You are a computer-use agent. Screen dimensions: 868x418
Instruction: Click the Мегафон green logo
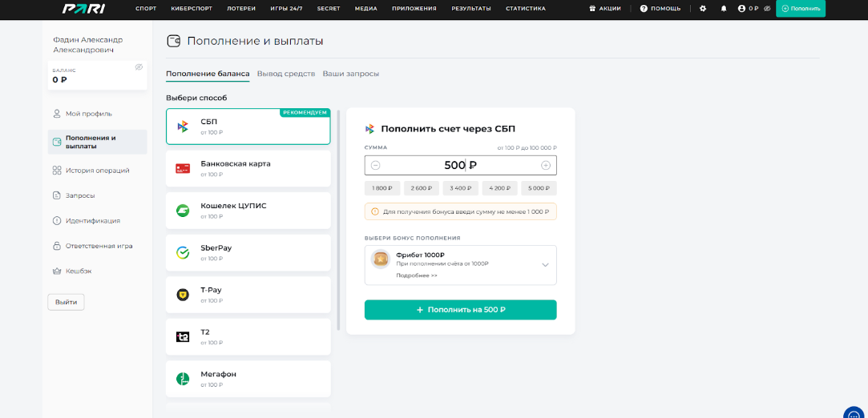(183, 379)
